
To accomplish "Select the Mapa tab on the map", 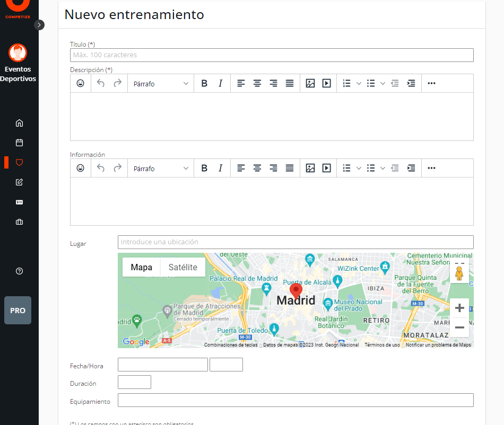I will (x=141, y=267).
